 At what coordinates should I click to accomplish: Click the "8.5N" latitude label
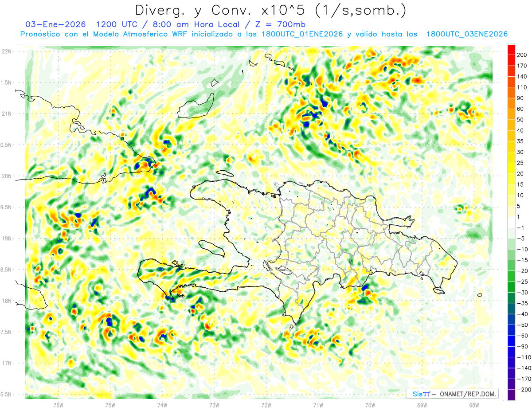pos(7,270)
